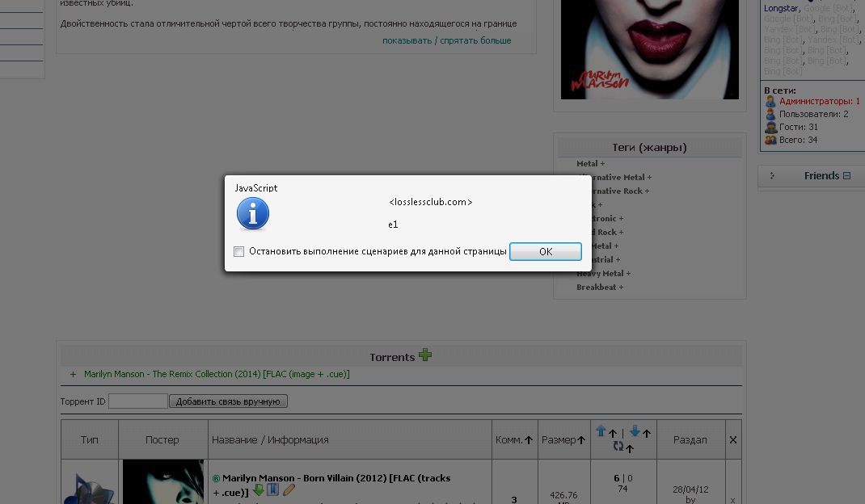Click the 28/04/12 date in Born Villain row

690,489
